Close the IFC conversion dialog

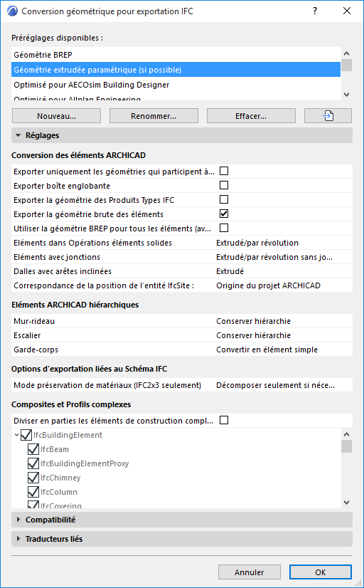pyautogui.click(x=347, y=11)
